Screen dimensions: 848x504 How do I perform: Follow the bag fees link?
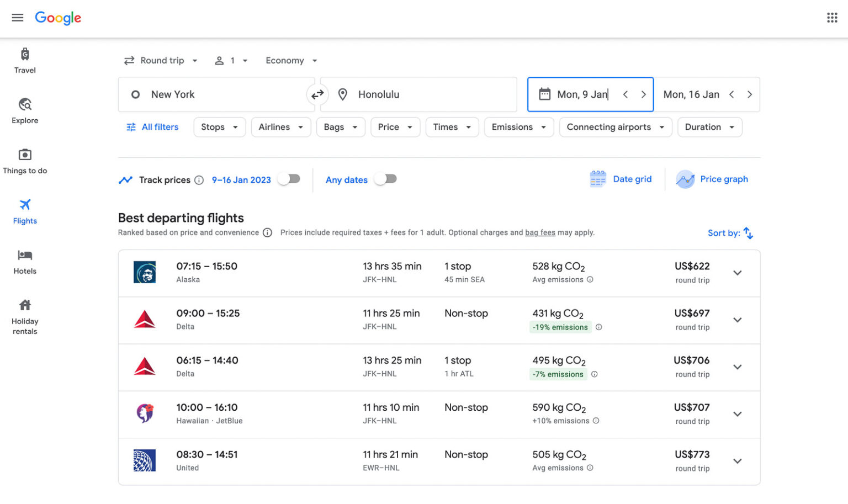(540, 232)
